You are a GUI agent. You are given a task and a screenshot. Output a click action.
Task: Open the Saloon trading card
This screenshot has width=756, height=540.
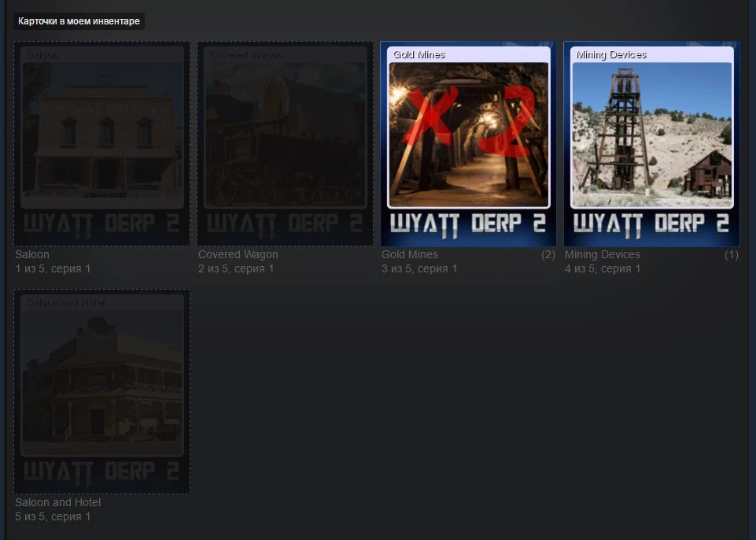101,144
